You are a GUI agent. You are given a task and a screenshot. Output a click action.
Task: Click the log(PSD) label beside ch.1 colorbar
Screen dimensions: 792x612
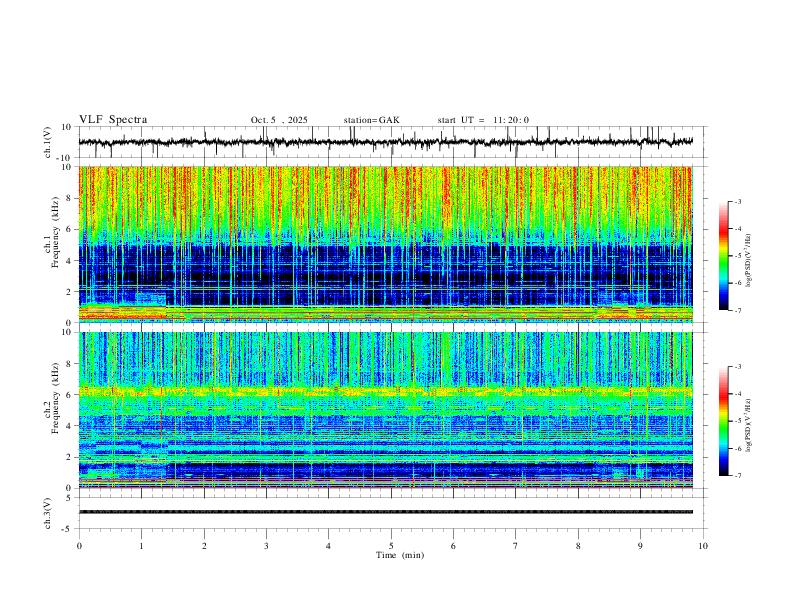tap(749, 260)
